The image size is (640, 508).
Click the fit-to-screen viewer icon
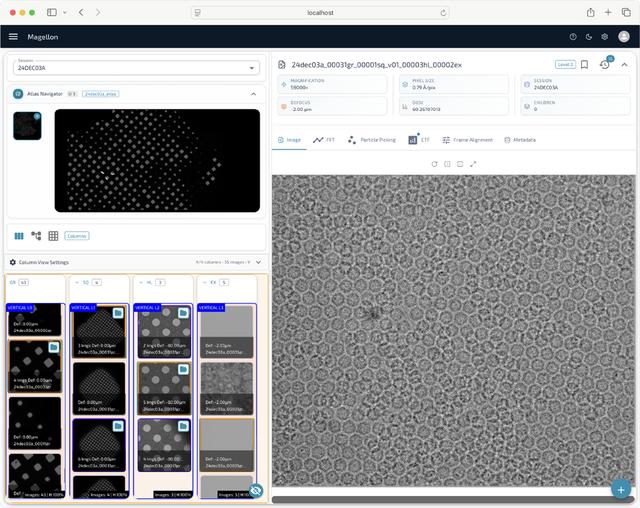[x=460, y=164]
